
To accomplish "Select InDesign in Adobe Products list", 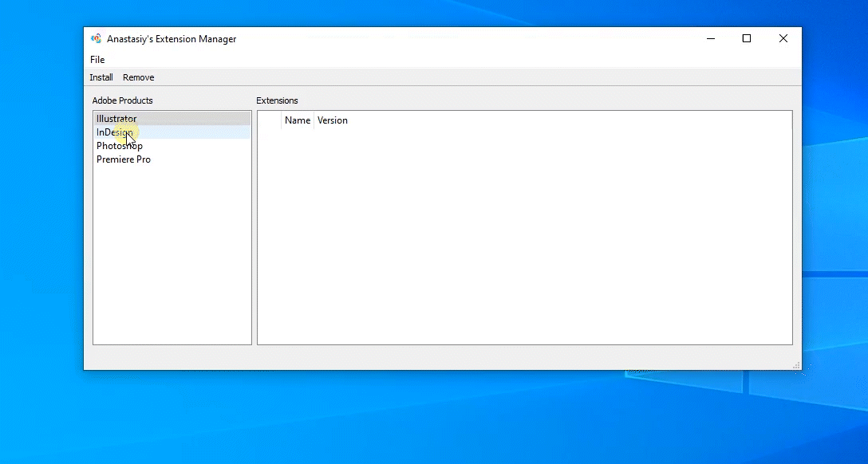I will click(x=172, y=132).
